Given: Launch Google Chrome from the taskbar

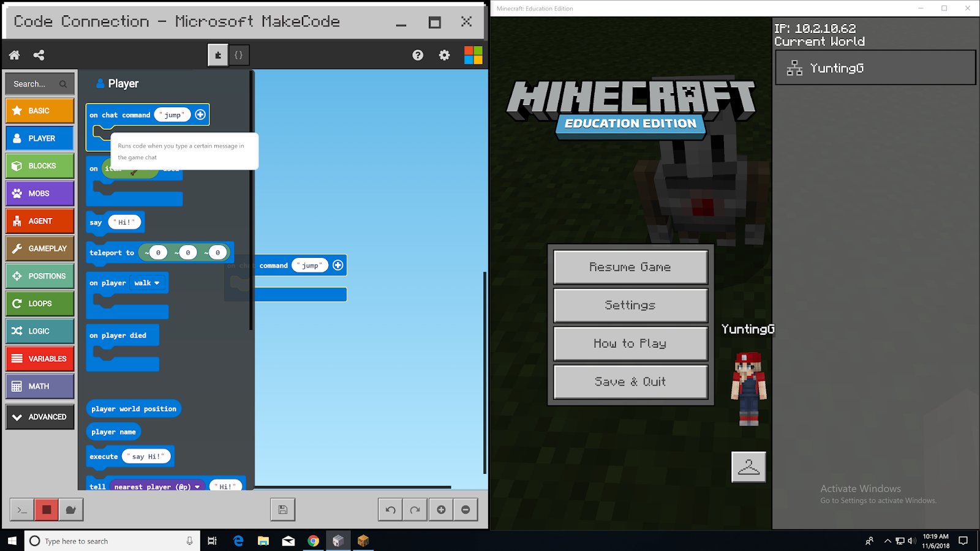Looking at the screenshot, I should coord(313,541).
